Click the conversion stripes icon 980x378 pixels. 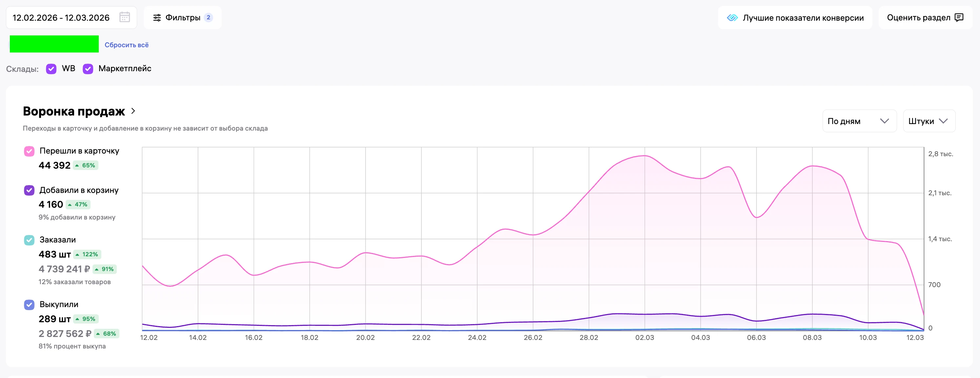tap(732, 17)
